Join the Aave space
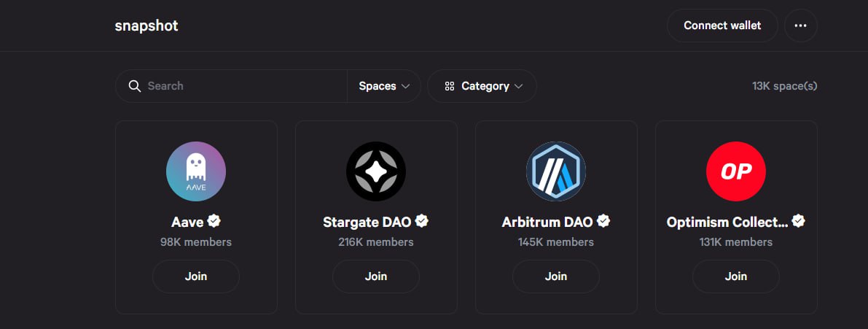Viewport: 868px width, 329px height. 196,276
